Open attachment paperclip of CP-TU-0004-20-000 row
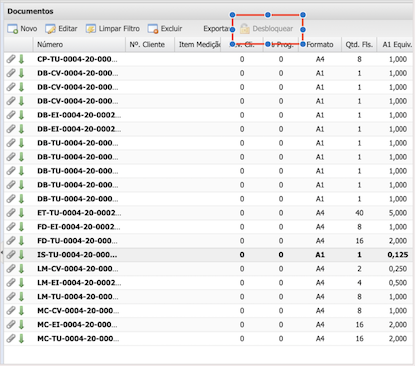Viewport: 416px width, 366px height. click(11, 59)
